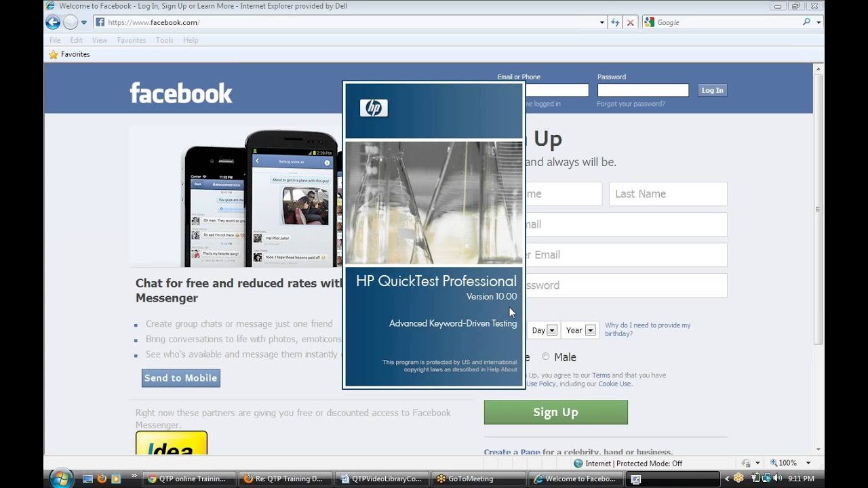This screenshot has width=868, height=488.
Task: Click the Log In button
Action: pyautogui.click(x=712, y=90)
